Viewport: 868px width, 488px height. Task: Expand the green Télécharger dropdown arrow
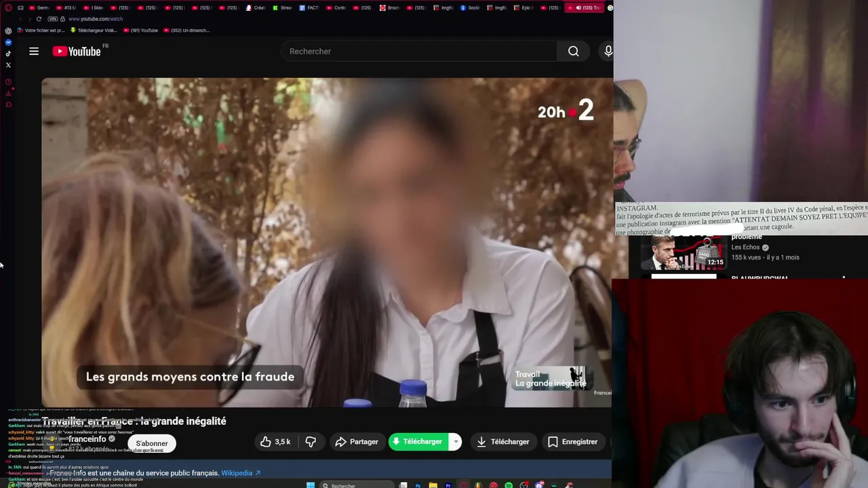pyautogui.click(x=456, y=442)
